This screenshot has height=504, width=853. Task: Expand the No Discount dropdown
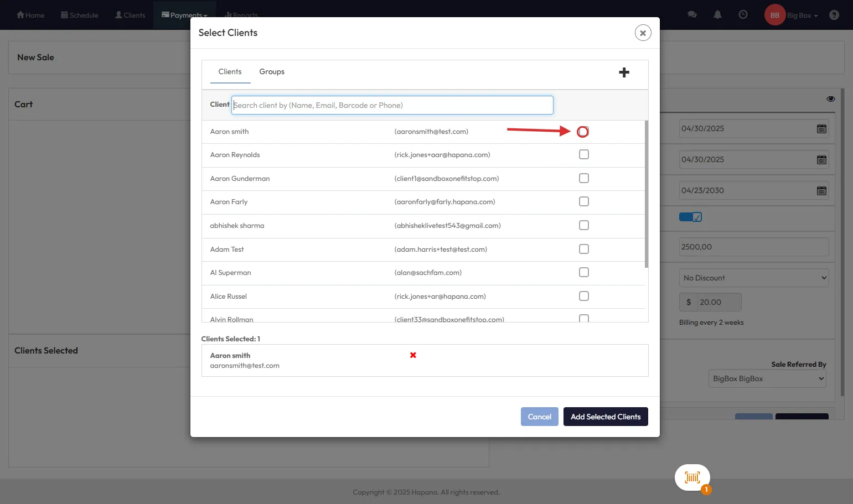point(753,278)
